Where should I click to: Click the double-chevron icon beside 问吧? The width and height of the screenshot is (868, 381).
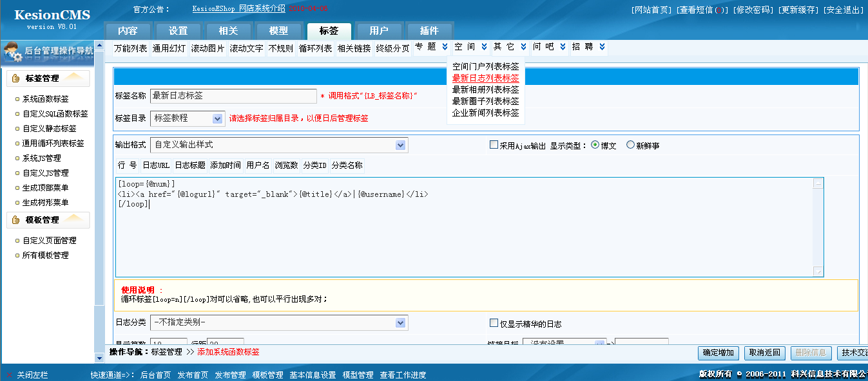click(x=563, y=47)
